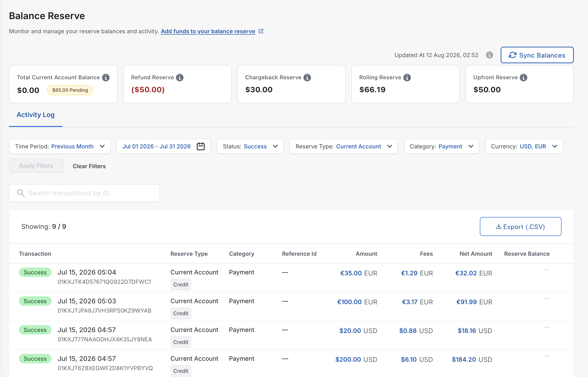The image size is (588, 377).
Task: Click info icon for Upfront Reserve
Action: [x=523, y=77]
